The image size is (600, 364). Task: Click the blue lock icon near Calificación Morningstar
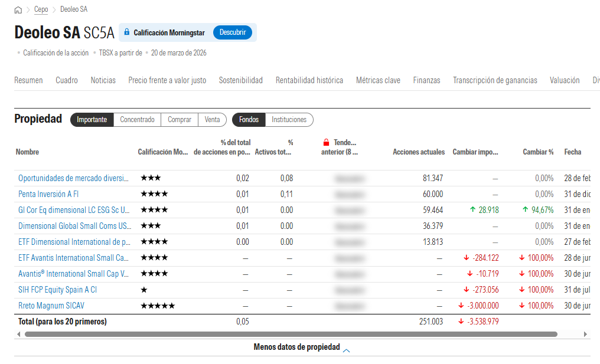127,32
